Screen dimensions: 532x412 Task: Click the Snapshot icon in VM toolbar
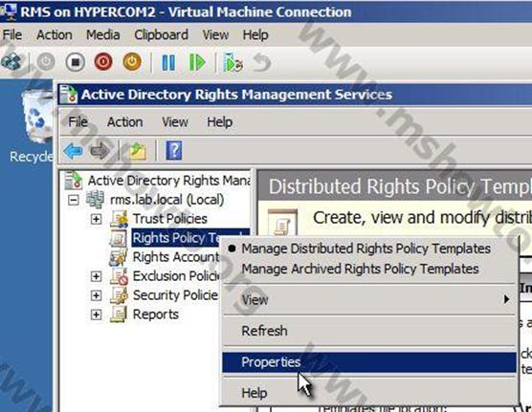click(x=233, y=63)
